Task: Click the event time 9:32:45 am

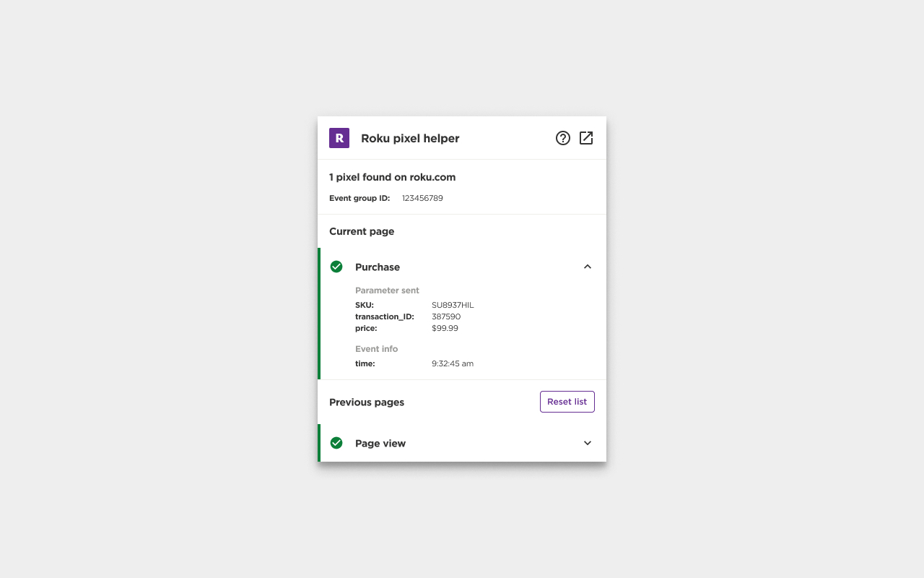Action: (453, 363)
